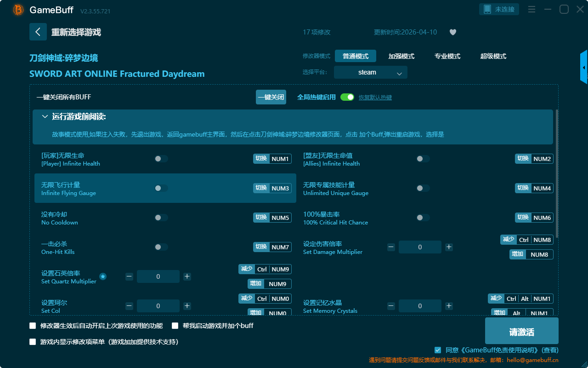Viewport: 588px width, 368px height.
Task: Switch to 超级模式 tab
Action: pyautogui.click(x=493, y=56)
